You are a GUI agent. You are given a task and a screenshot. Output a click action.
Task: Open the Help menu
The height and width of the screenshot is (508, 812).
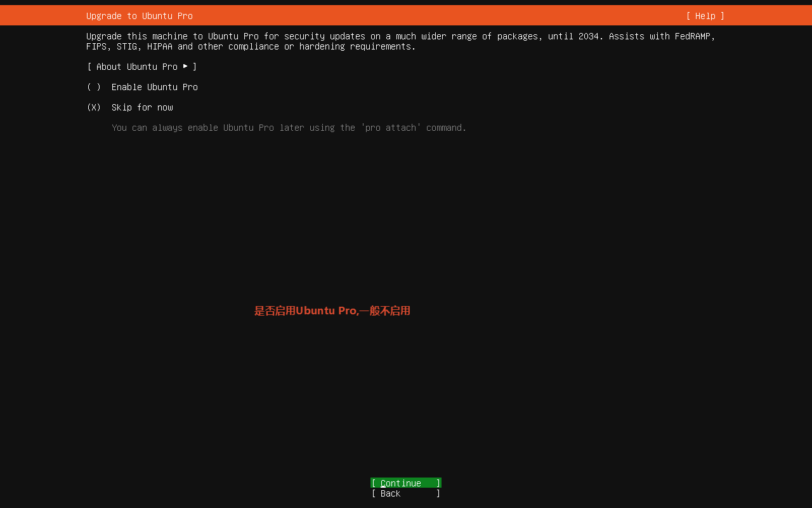pyautogui.click(x=705, y=16)
